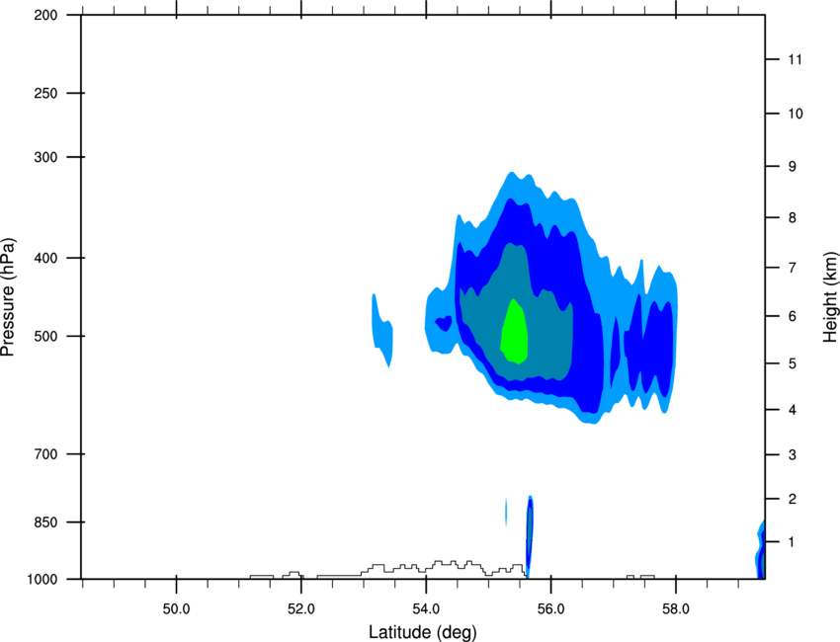Click the 6 km height tick label

793,316
